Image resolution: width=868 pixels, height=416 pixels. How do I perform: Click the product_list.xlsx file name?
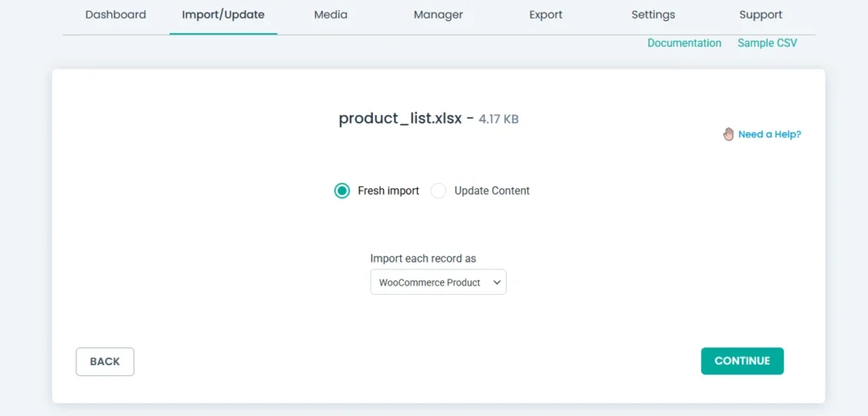(400, 119)
